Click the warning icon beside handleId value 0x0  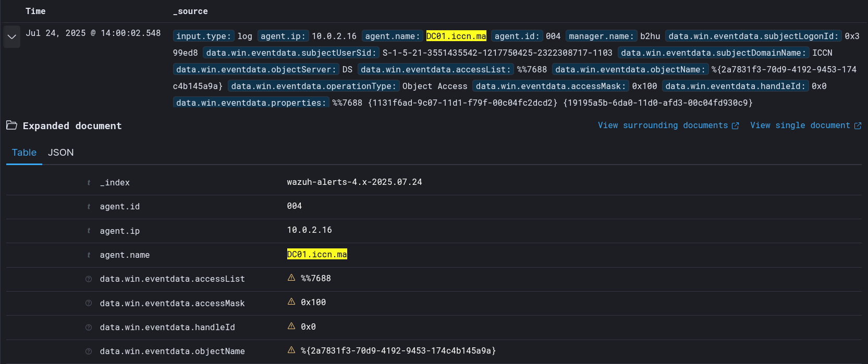pyautogui.click(x=291, y=327)
